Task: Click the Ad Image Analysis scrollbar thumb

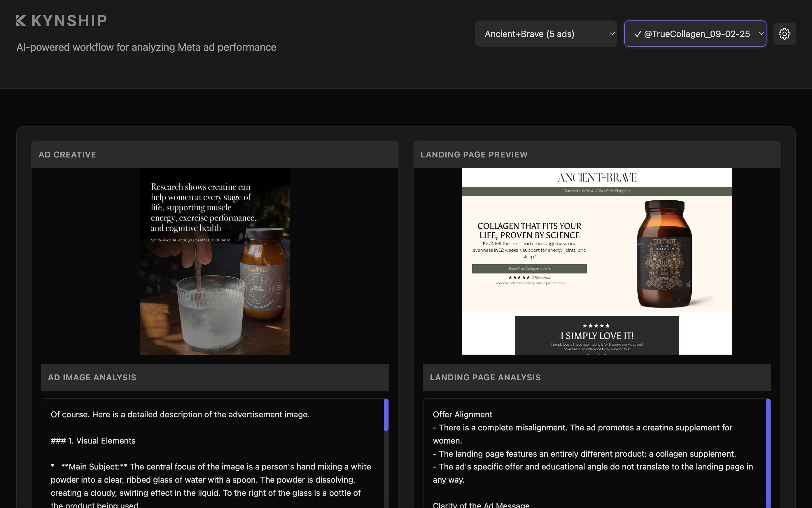Action: 386,415
